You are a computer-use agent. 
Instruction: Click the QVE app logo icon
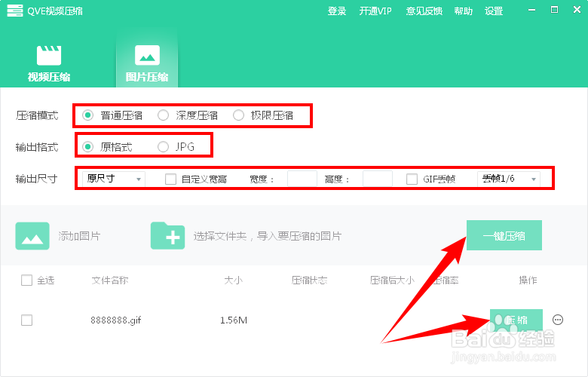tap(15, 11)
